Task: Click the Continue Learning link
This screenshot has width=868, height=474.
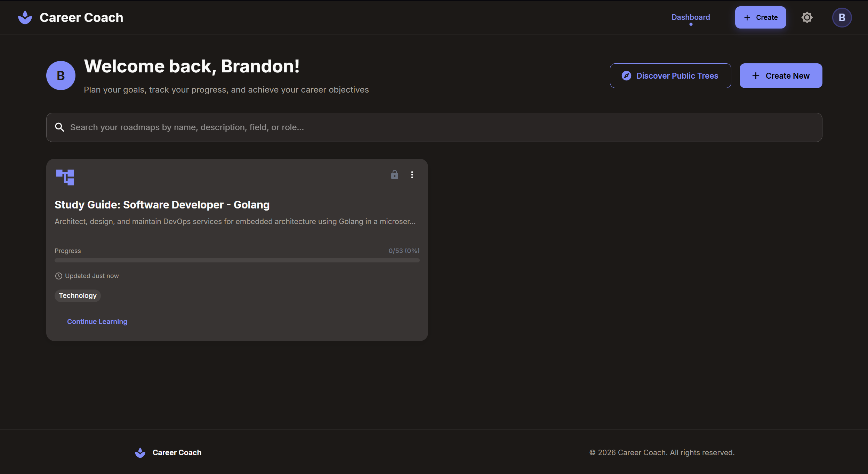Action: tap(97, 322)
